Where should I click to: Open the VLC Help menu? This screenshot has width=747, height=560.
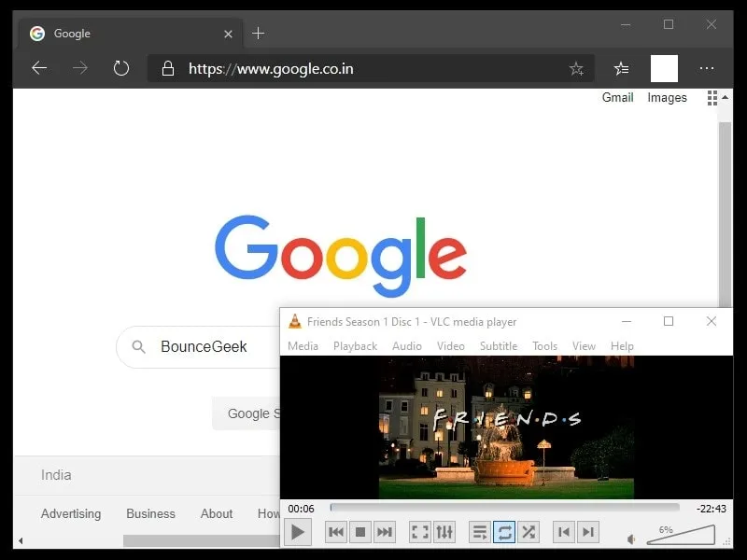click(622, 345)
